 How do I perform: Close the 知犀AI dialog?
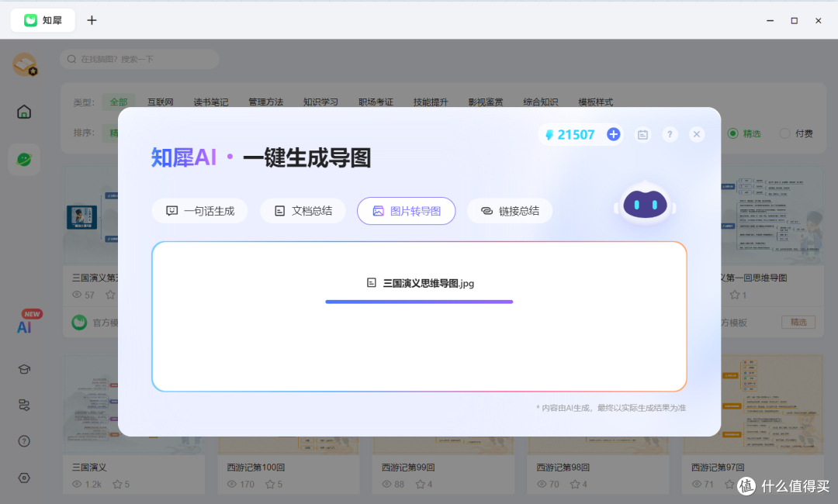click(696, 135)
